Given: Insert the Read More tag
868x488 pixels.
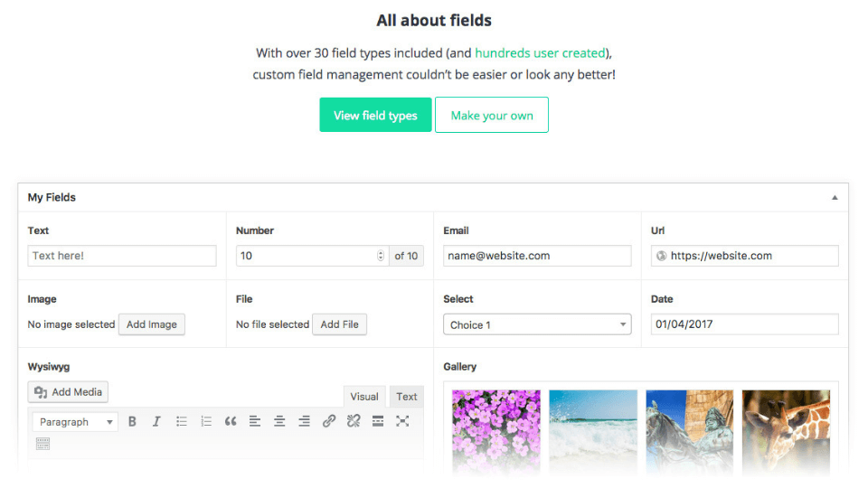Looking at the screenshot, I should tap(378, 422).
